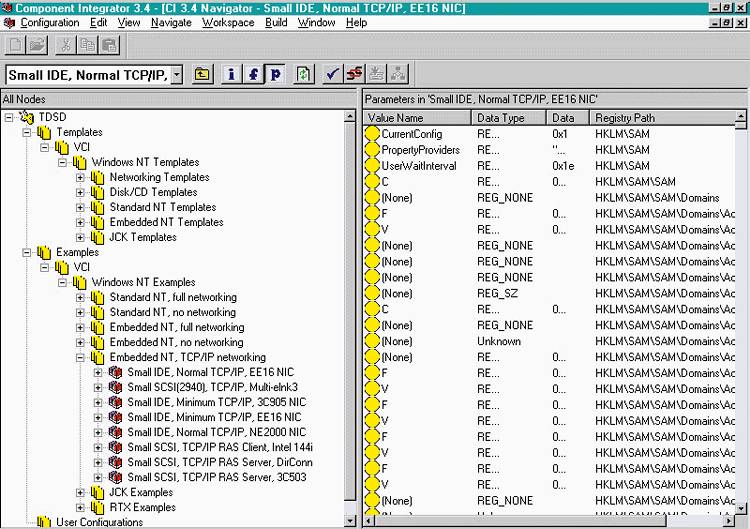The image size is (750, 529).
Task: Click the build/download toolbar icon
Action: click(x=376, y=74)
